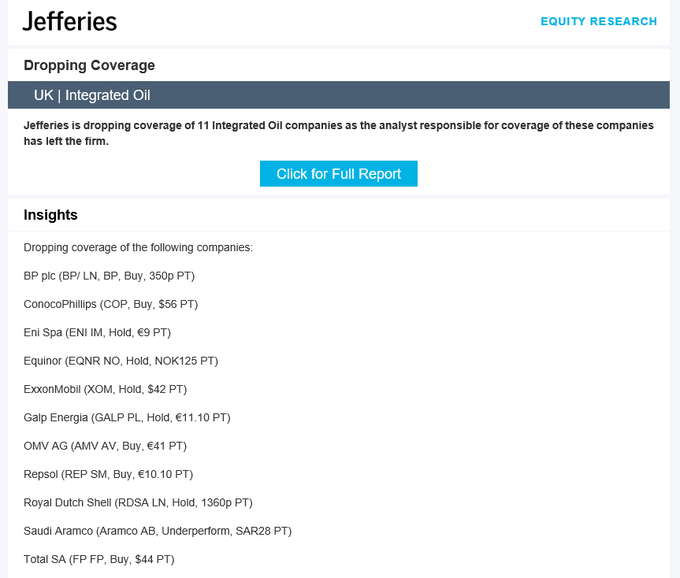
Task: Click the Galp Energia entry
Action: [127, 418]
